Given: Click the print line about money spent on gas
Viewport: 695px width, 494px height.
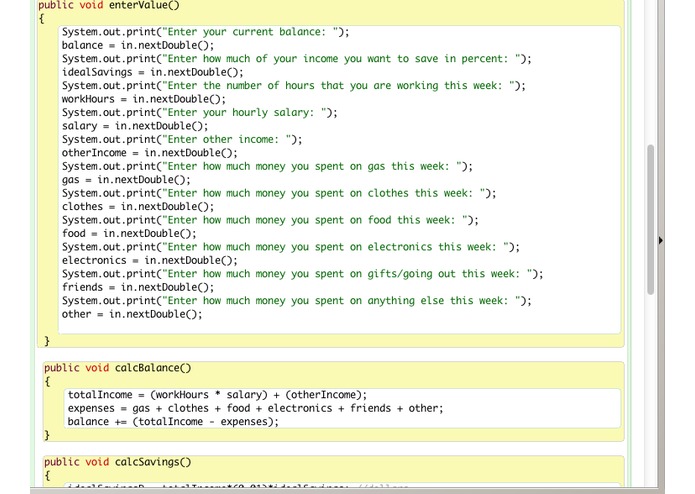Looking at the screenshot, I should tap(267, 166).
